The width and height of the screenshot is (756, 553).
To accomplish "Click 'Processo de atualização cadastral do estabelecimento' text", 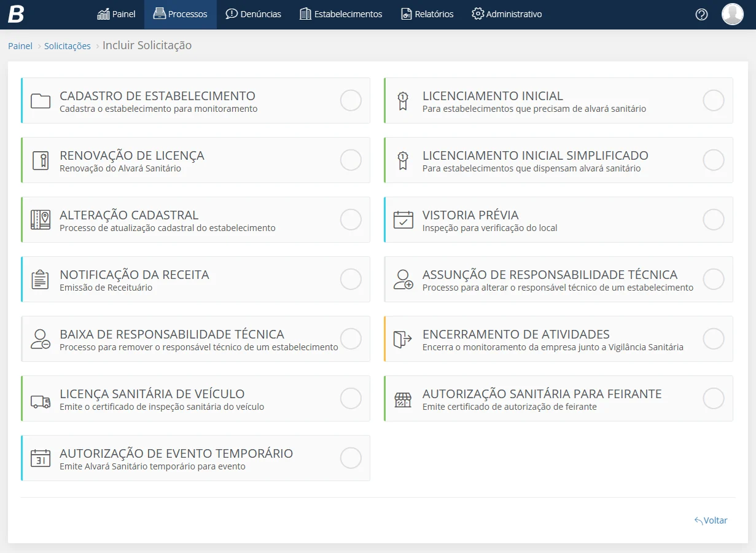I will pyautogui.click(x=168, y=228).
